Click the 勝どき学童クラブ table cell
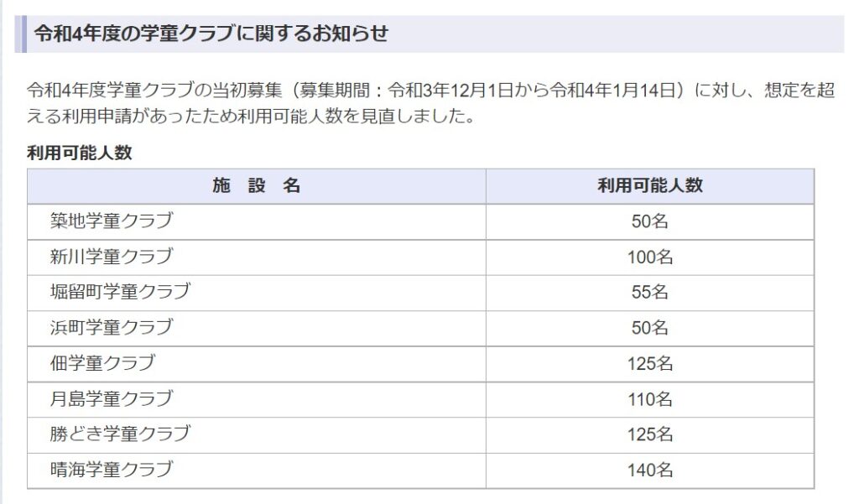 tap(257, 435)
